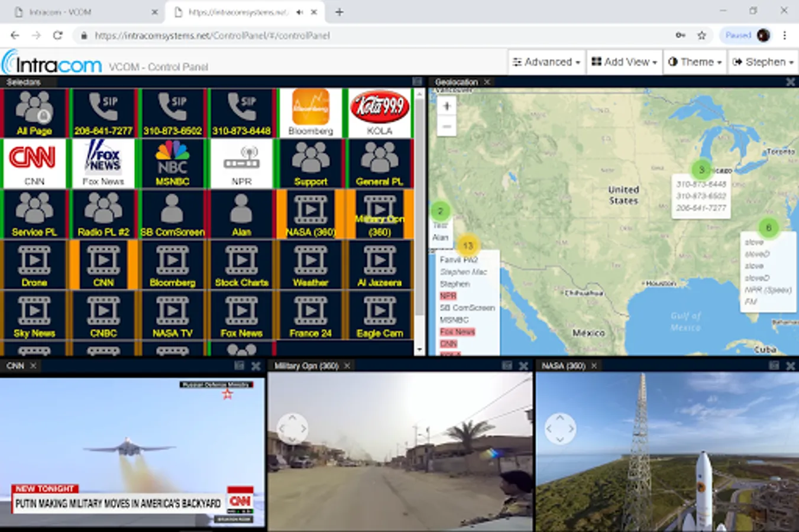Close the NASA (360) tab

[x=594, y=366]
